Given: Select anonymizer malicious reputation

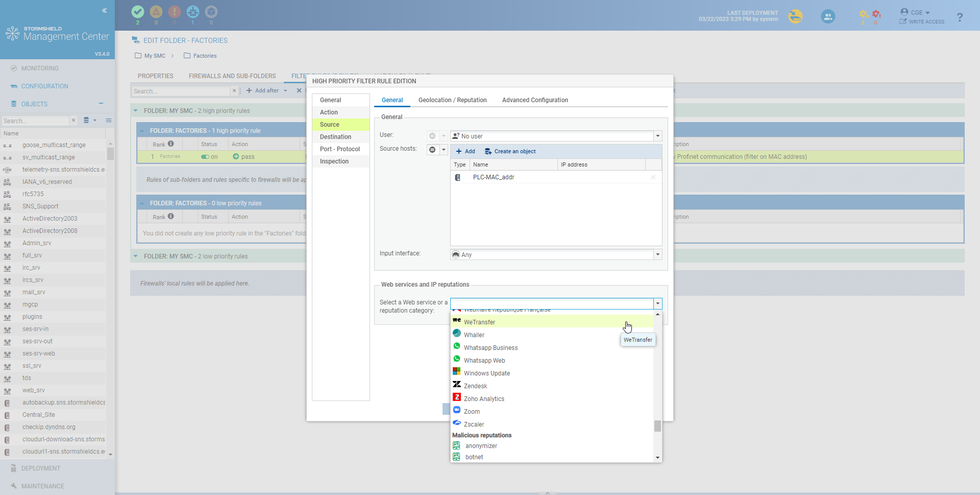Looking at the screenshot, I should (x=552, y=445).
